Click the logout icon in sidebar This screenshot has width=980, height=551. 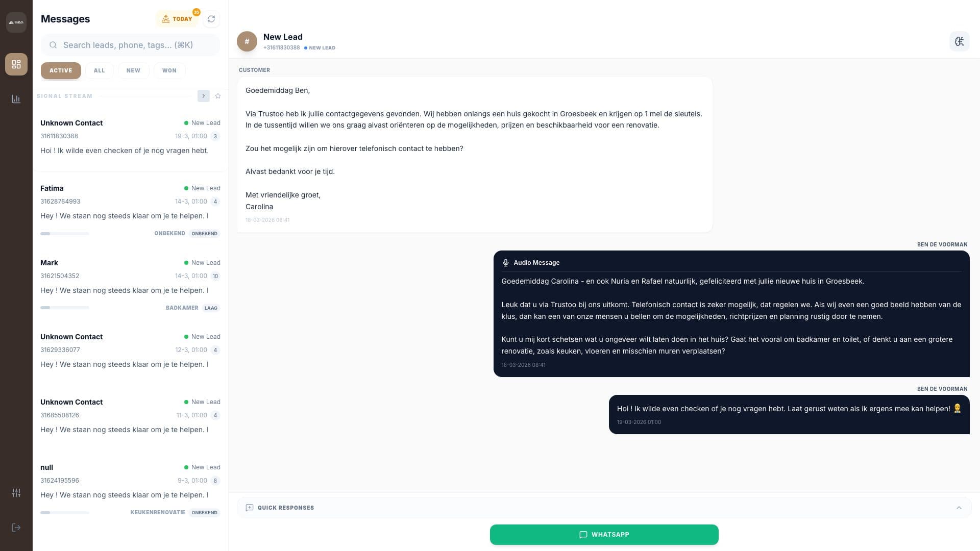(16, 528)
